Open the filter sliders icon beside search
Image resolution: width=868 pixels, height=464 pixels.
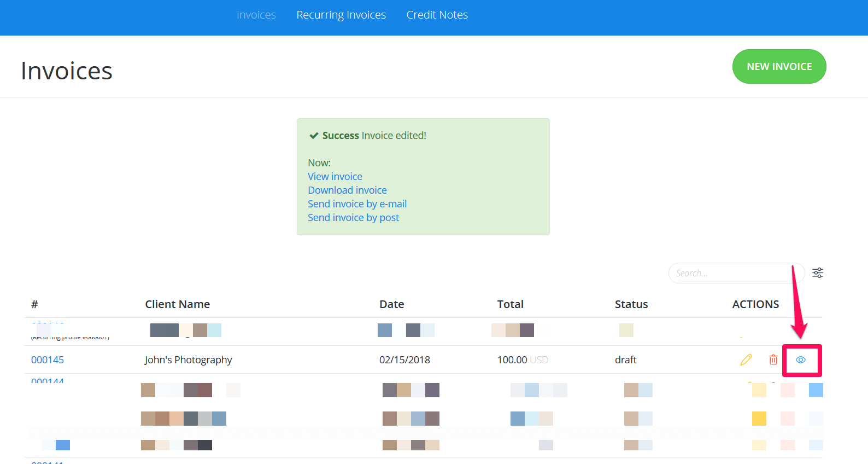tap(818, 272)
